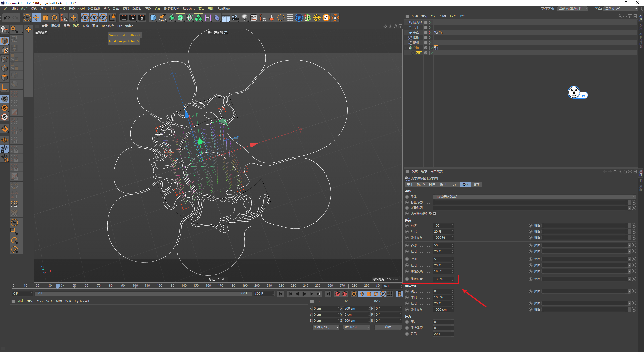Click the Cube primitive icon
This screenshot has width=644, height=352.
[153, 18]
